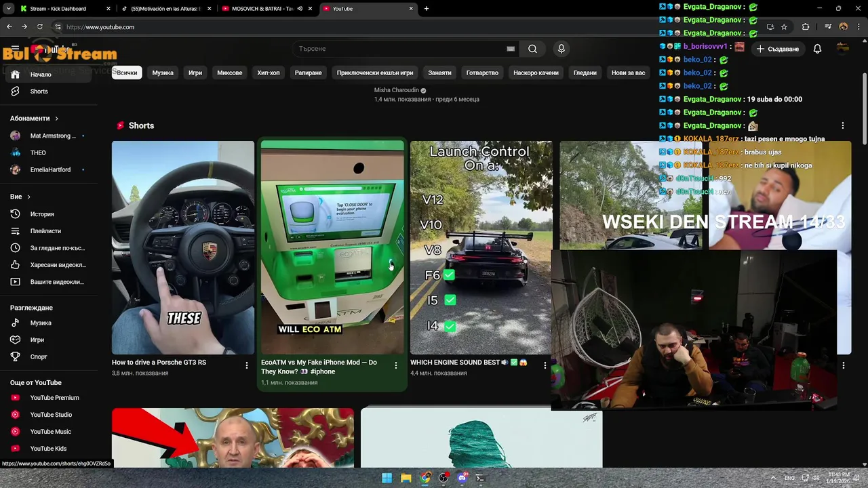This screenshot has height=488, width=868.
Task: Open Misha Charoudin channel link
Action: point(396,90)
